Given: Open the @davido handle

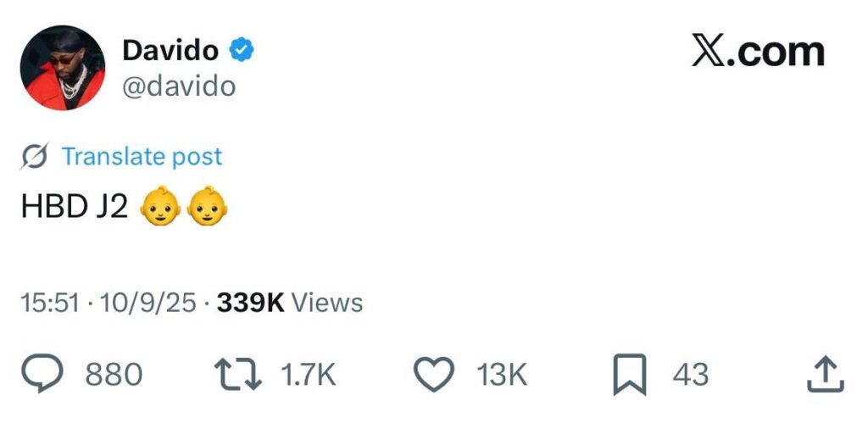Looking at the screenshot, I should [x=179, y=86].
